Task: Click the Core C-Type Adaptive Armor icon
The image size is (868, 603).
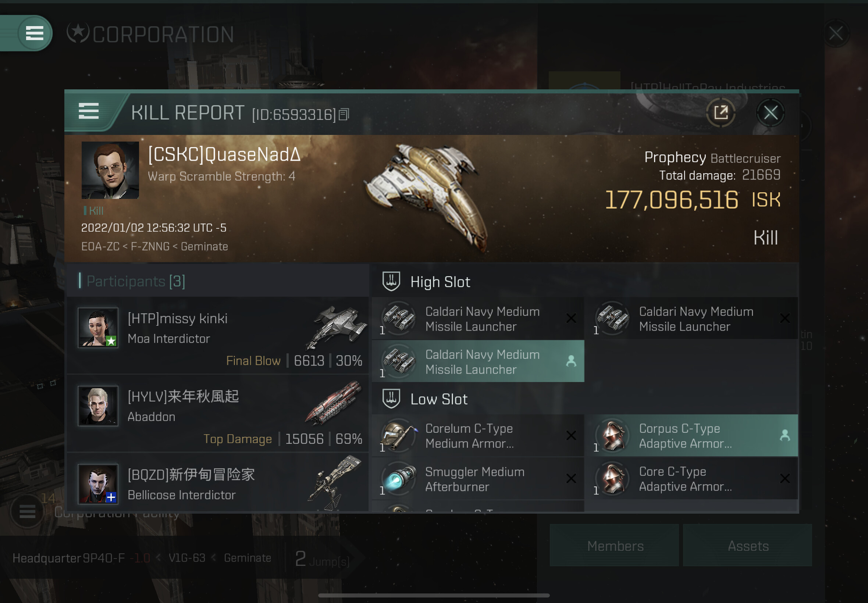Action: 612,479
